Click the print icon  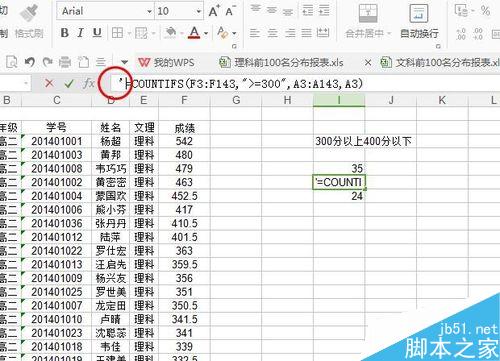coord(65,62)
